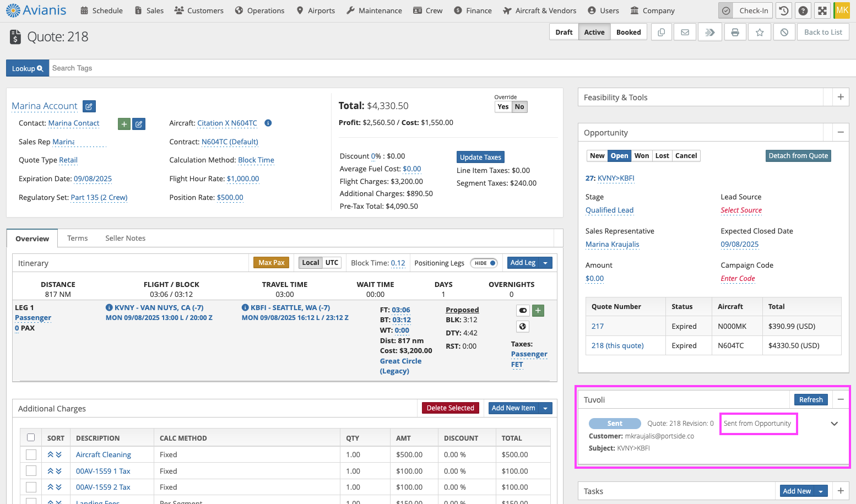Click info icon beside KVNY - VAN NUYS
Viewport: 856px width, 504px height.
coord(109,307)
